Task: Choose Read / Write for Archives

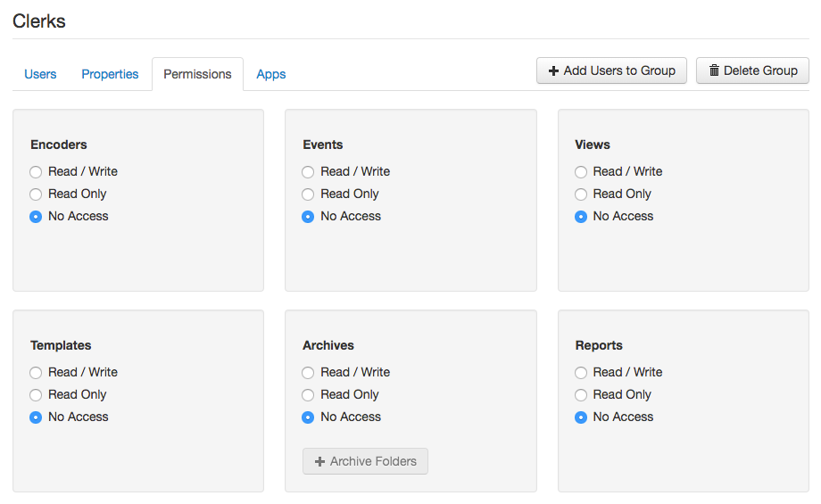Action: 308,373
